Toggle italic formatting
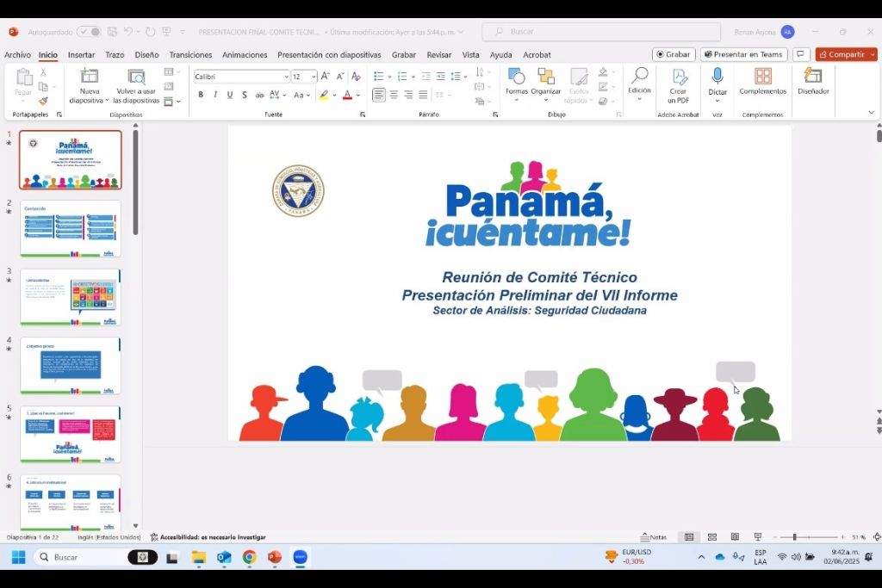This screenshot has width=882, height=588. pos(214,95)
